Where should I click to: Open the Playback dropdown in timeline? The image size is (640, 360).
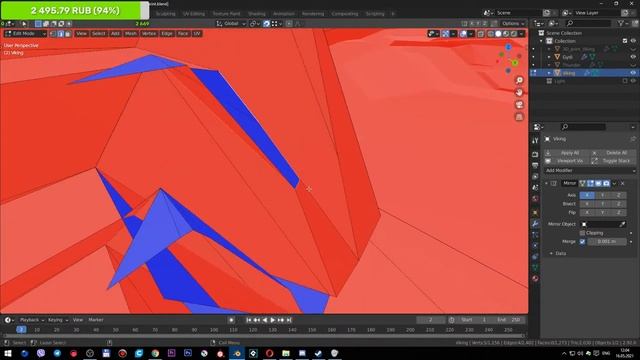[32, 320]
